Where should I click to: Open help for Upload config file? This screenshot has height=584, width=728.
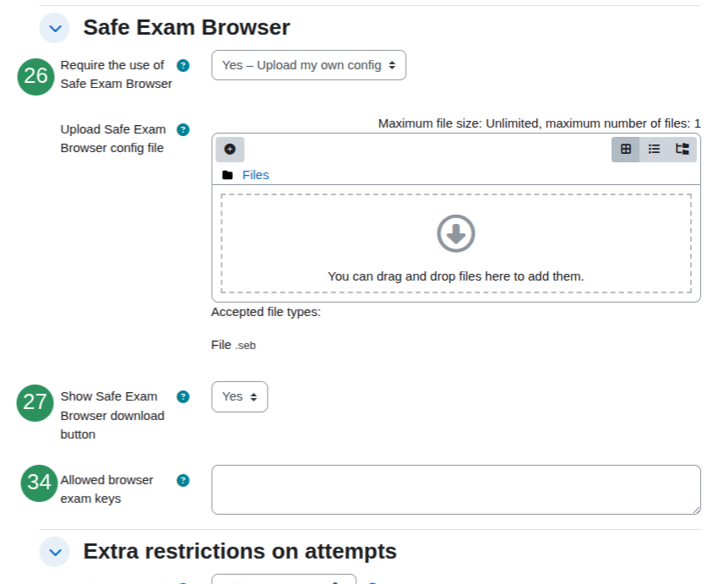(183, 129)
